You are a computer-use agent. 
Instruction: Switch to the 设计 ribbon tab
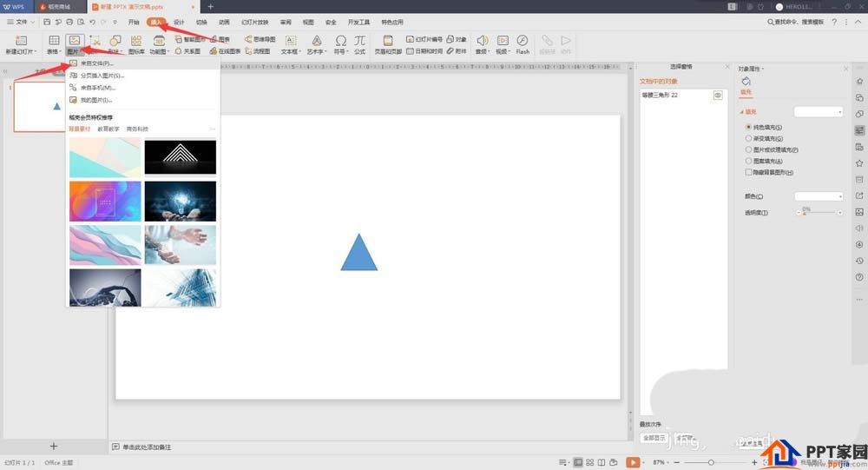point(179,23)
